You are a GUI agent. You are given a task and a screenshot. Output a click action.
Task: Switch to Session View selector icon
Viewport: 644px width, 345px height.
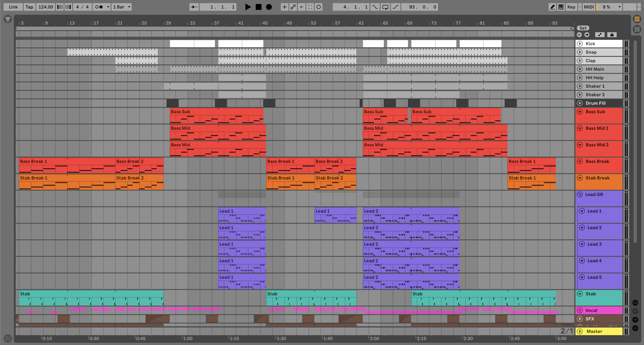click(x=637, y=29)
